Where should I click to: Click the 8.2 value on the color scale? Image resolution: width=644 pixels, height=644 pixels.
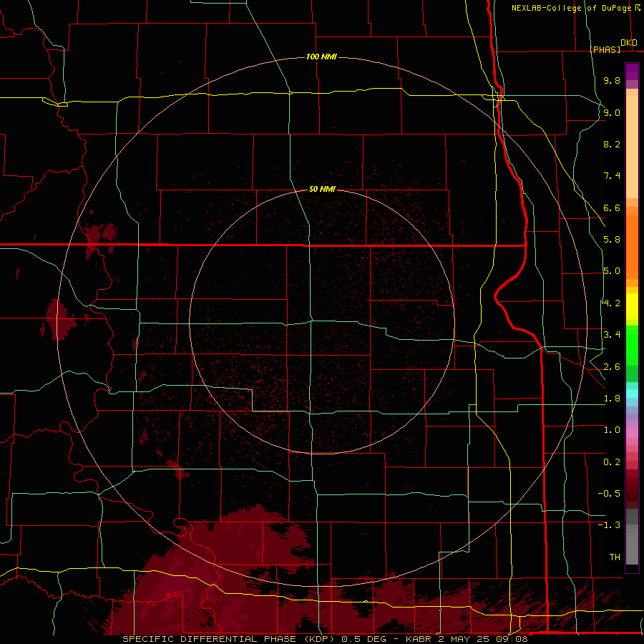coord(612,144)
